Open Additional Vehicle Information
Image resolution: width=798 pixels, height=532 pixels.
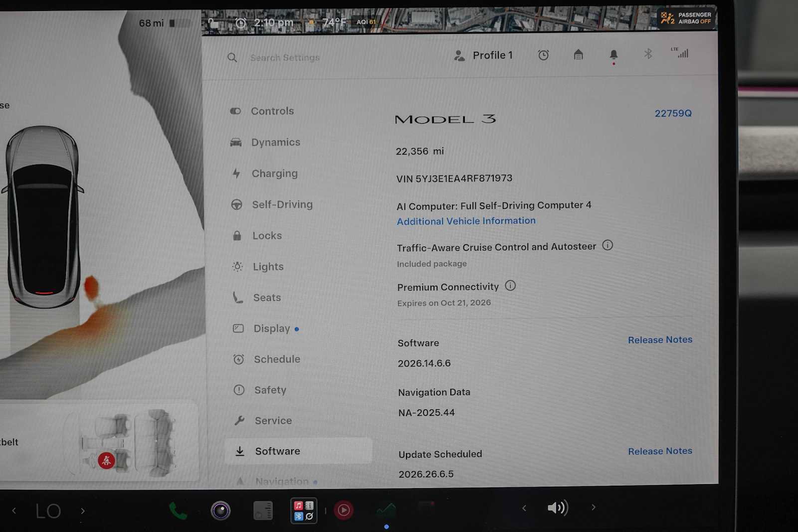(x=466, y=221)
